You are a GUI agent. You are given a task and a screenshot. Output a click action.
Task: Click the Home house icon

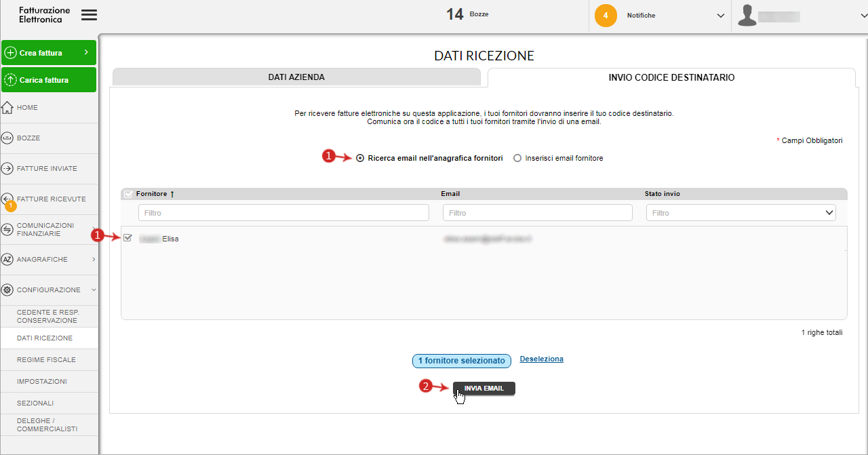7,107
